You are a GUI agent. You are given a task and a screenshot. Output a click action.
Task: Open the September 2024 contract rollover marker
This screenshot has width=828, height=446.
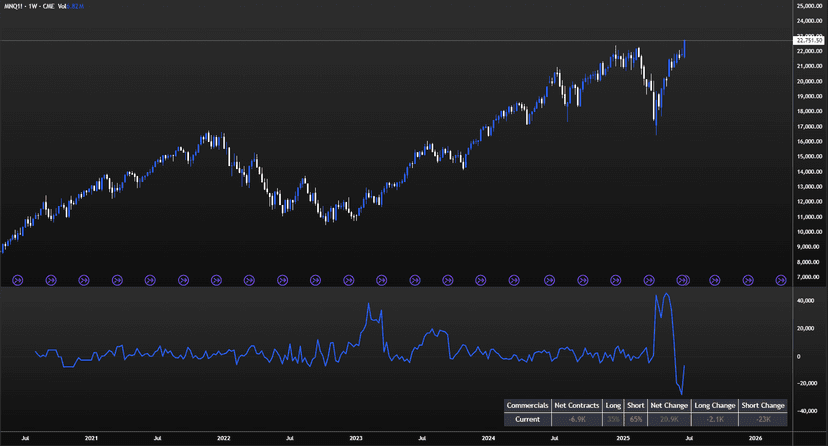(582, 280)
